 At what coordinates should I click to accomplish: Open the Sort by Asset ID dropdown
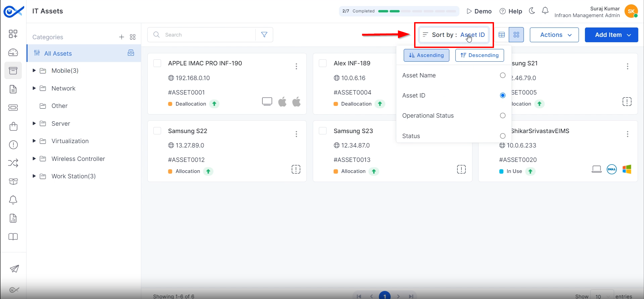click(x=454, y=35)
